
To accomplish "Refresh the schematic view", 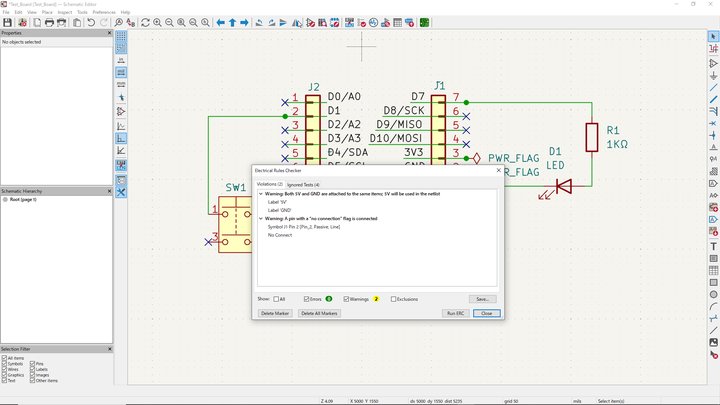I will [x=145, y=22].
